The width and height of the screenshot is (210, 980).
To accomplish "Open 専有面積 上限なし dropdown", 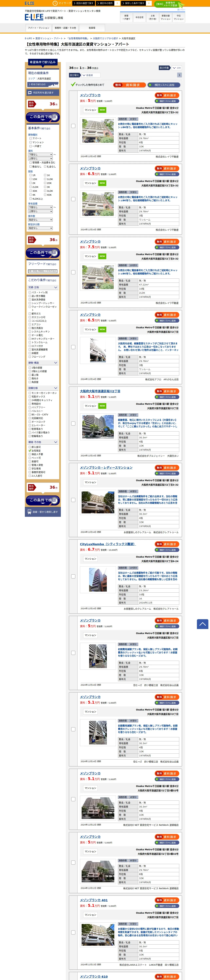I will tap(40, 211).
